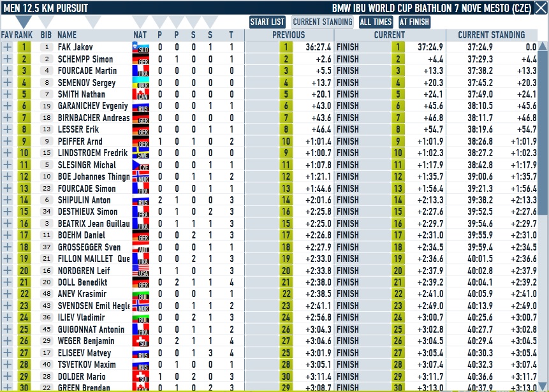Click the plus icon for BOEHM Daniel

point(8,235)
